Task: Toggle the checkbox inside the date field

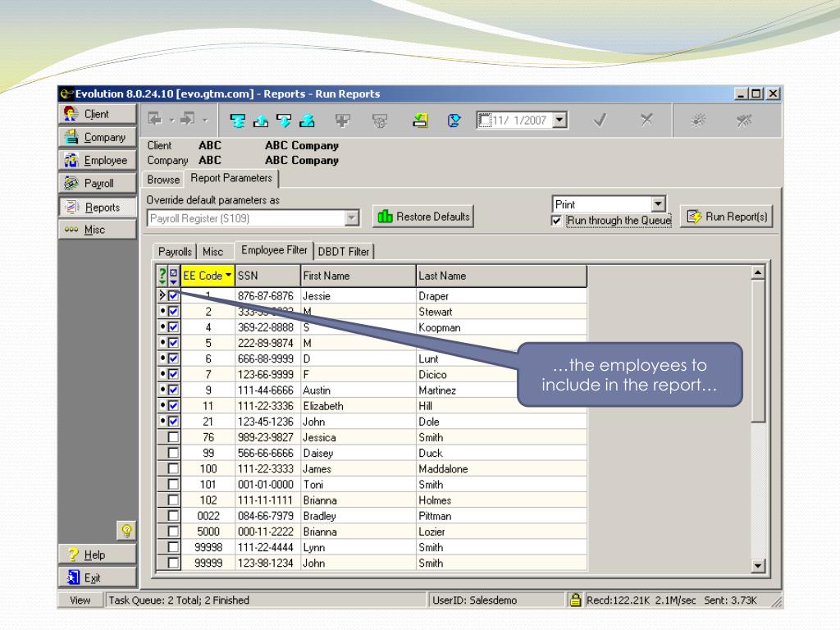Action: [484, 120]
